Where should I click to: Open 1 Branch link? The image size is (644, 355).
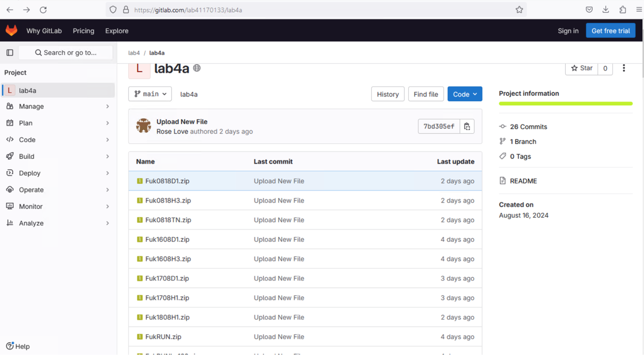(x=523, y=142)
